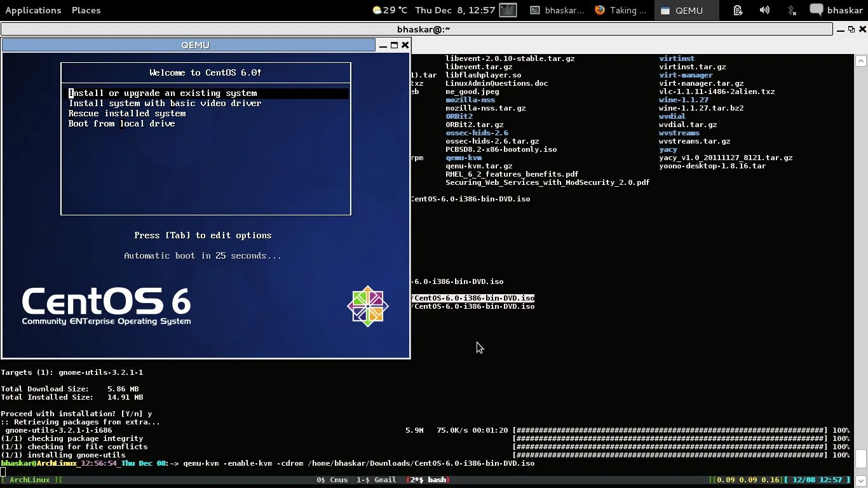Click the qemu-kvm command line in terminal
Screen dimensions: 868x488
358,463
